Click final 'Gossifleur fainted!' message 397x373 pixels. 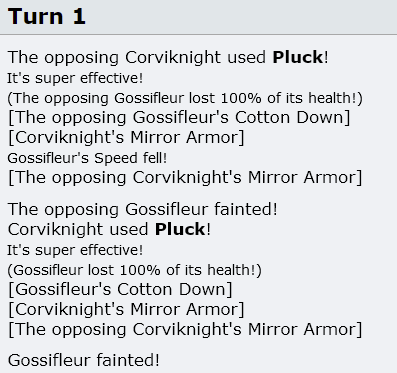point(84,360)
